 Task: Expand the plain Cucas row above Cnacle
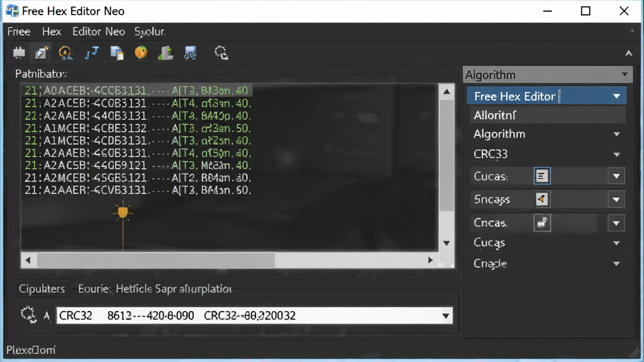[616, 243]
